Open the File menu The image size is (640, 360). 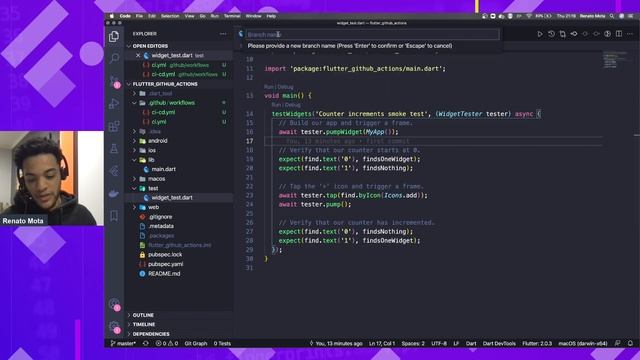click(139, 16)
